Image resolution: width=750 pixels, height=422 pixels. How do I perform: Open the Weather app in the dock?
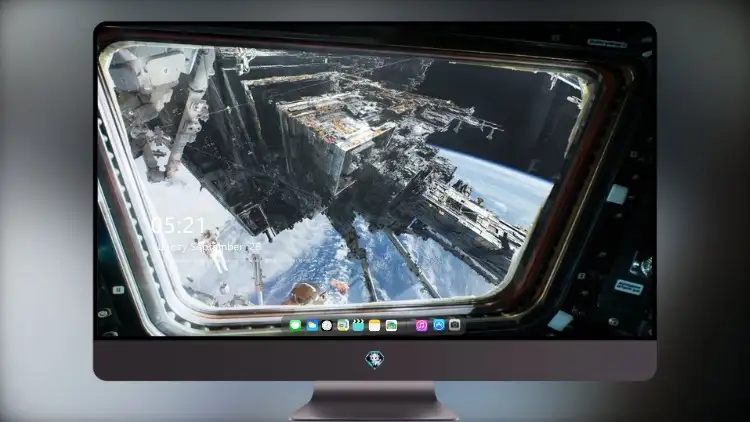[x=312, y=325]
